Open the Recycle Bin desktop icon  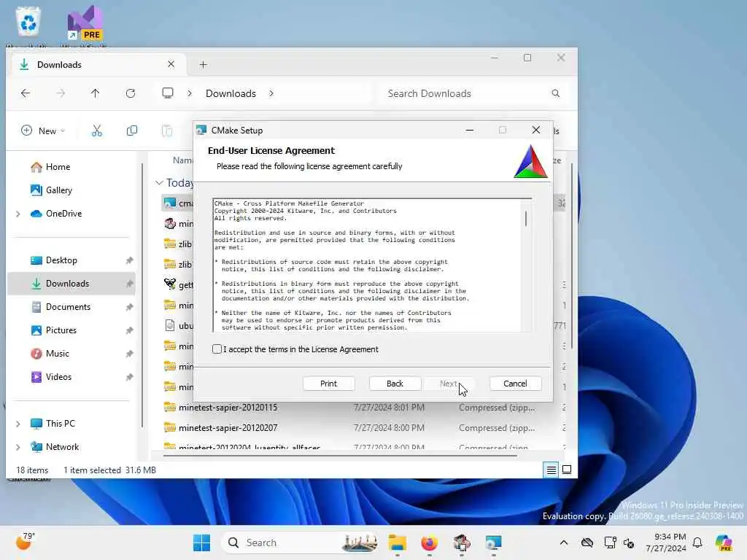click(x=28, y=23)
